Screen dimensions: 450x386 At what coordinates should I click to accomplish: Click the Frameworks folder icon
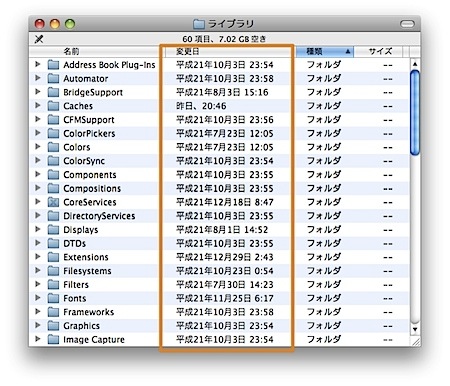click(x=53, y=312)
